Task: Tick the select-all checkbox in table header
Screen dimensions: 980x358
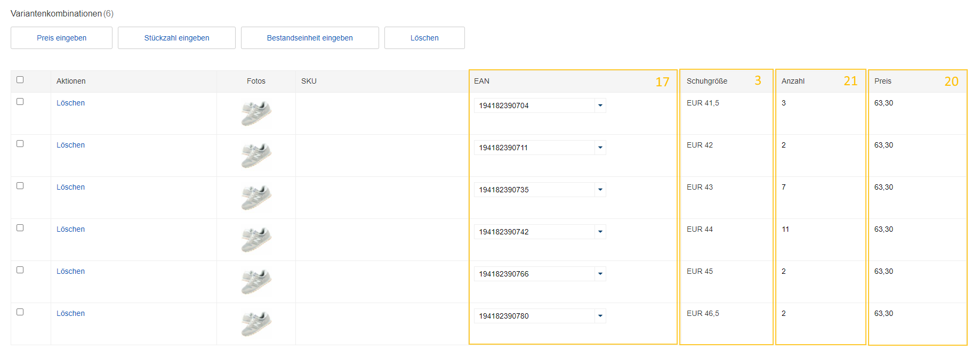Action: coord(20,80)
